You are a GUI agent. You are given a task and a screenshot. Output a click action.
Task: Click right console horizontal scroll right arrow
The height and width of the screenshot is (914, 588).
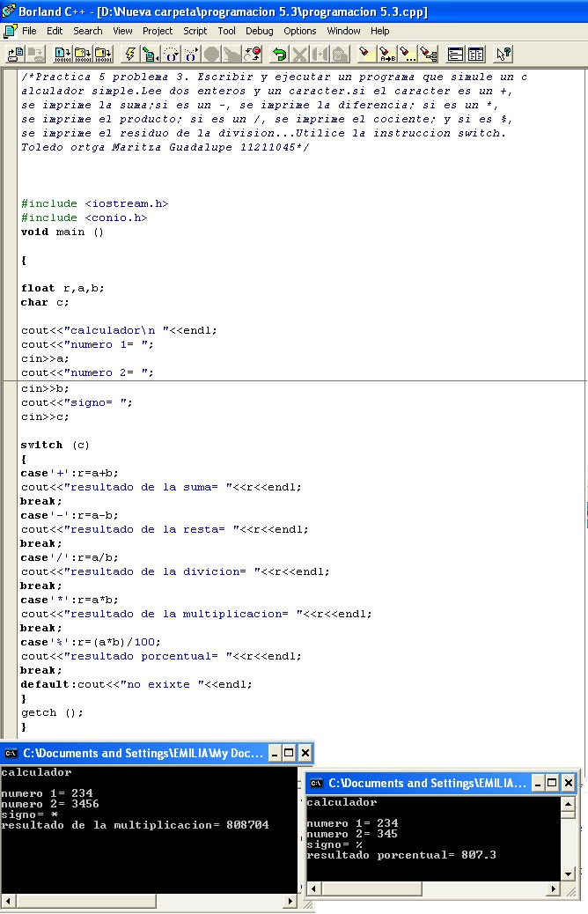[x=554, y=889]
